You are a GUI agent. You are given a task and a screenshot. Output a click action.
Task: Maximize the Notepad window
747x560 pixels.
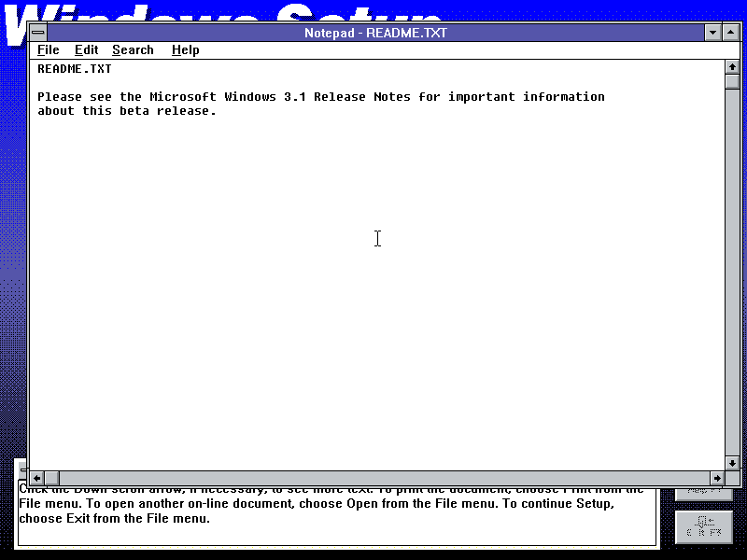(731, 33)
